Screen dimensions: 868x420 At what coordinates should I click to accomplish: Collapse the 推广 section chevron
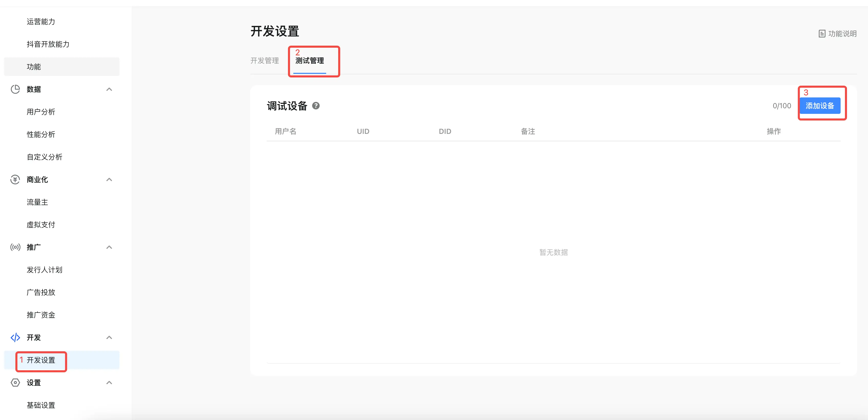click(109, 247)
